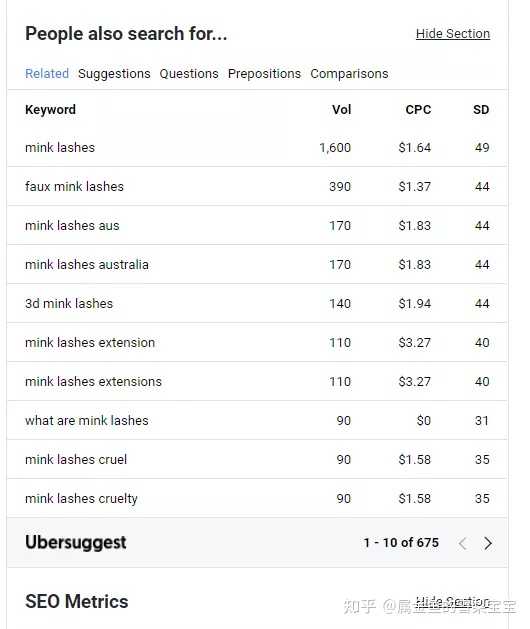
Task: Hide the People also search for section
Action: tap(453, 34)
